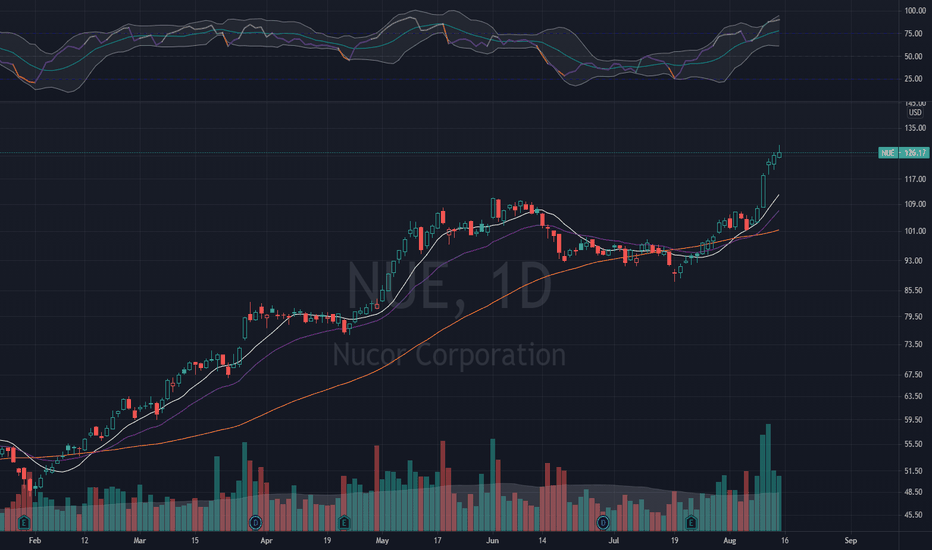Click the Sep label on time axis
This screenshot has height=550, width=932.
click(x=851, y=540)
